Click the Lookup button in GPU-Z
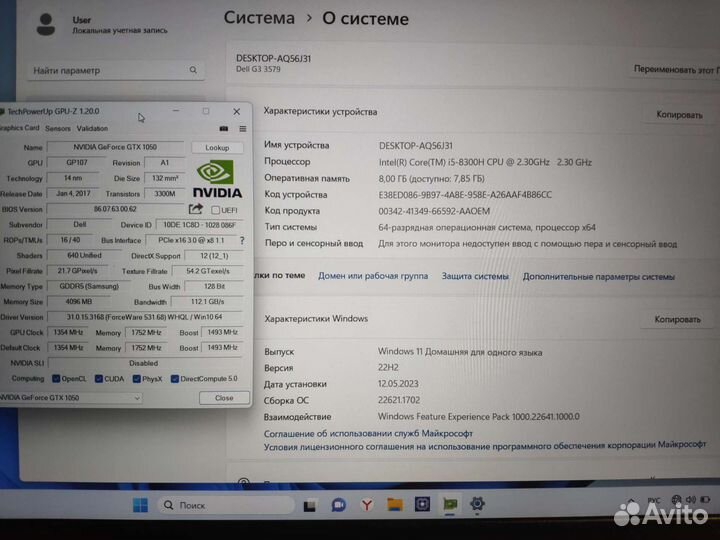This screenshot has width=720, height=540. click(217, 147)
